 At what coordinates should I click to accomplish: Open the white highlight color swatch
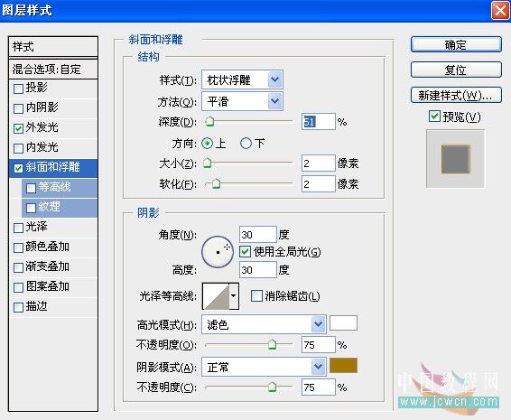(x=343, y=323)
